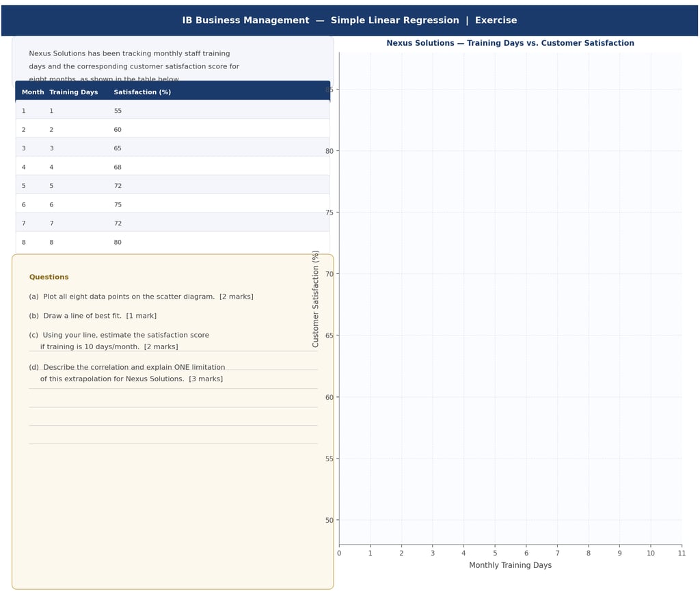This screenshot has height=600, width=700.
Task: Click the Training Days cell in the 60 row
Action: coord(51,129)
